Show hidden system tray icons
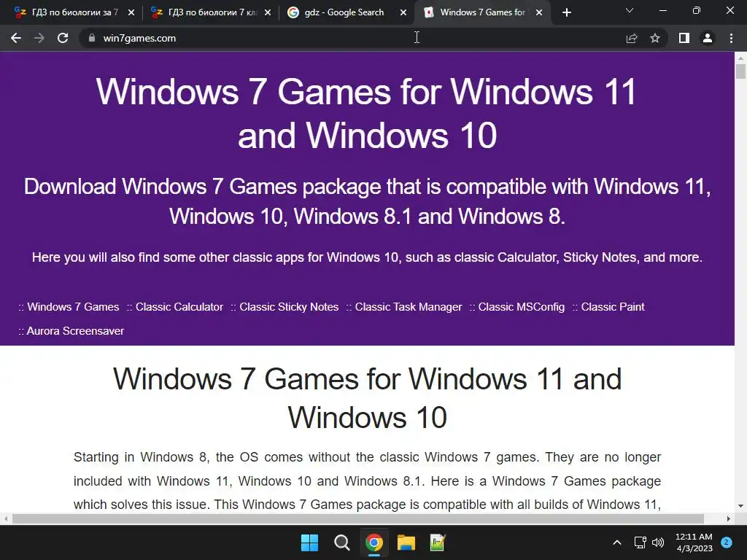The width and height of the screenshot is (747, 560). coord(617,542)
